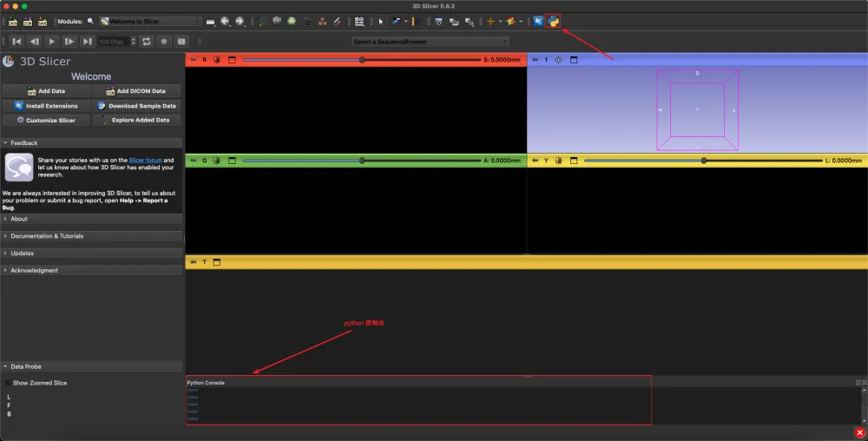The width and height of the screenshot is (868, 441).
Task: Toggle sequence loop playback button
Action: 145,41
